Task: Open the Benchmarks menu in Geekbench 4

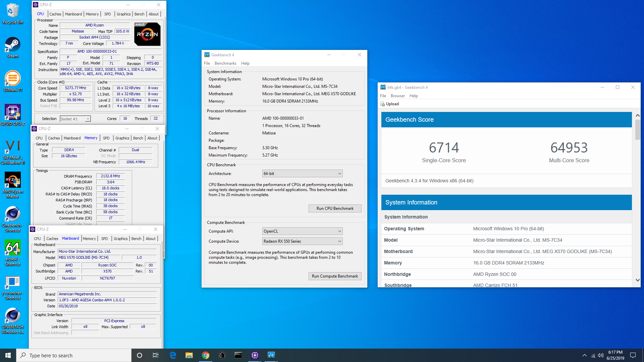Action: [225, 63]
